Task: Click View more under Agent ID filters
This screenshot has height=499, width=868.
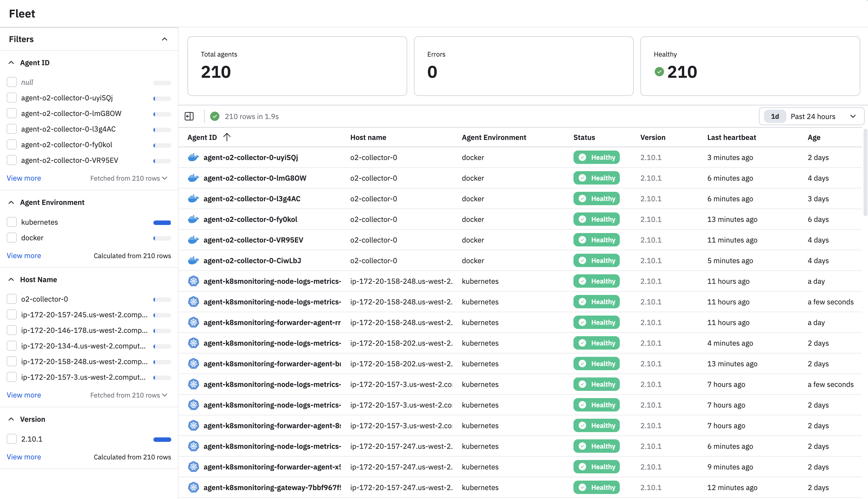Action: click(x=24, y=178)
